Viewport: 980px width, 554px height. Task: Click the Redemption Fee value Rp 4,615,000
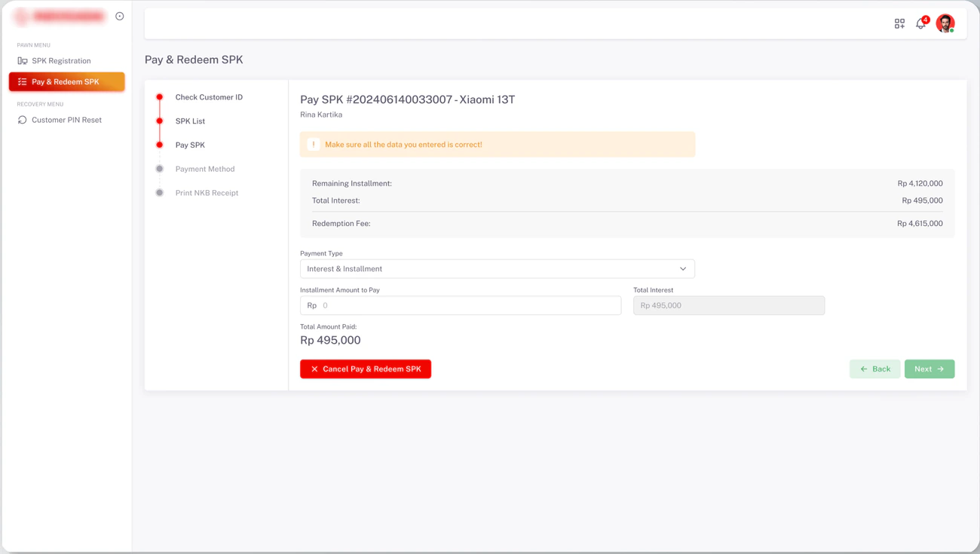click(x=920, y=224)
